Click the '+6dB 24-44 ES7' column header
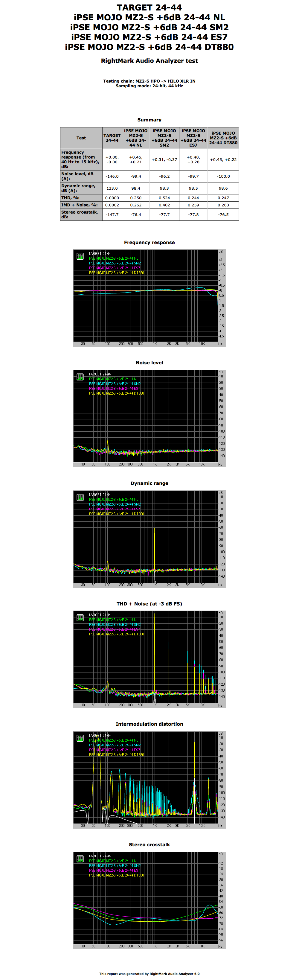 (x=193, y=138)
